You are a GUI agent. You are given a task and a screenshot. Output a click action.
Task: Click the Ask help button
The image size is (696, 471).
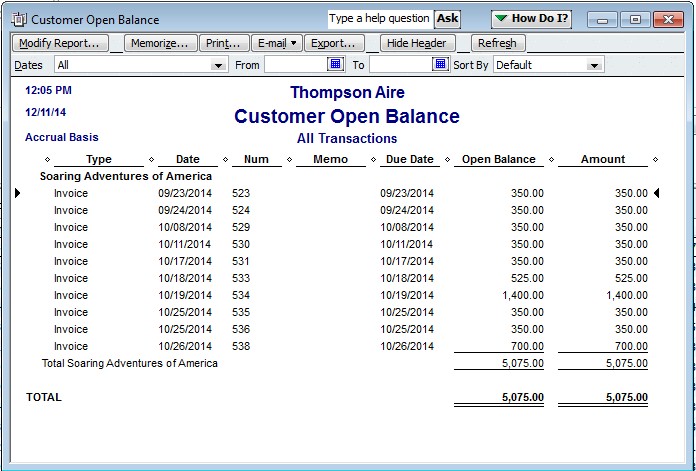(447, 19)
